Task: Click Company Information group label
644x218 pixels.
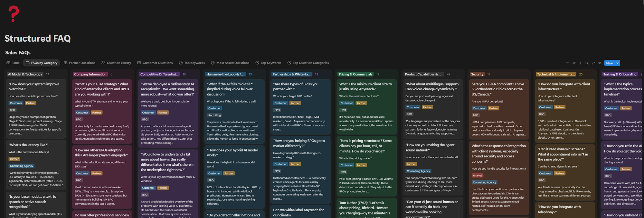Action: [90, 74]
